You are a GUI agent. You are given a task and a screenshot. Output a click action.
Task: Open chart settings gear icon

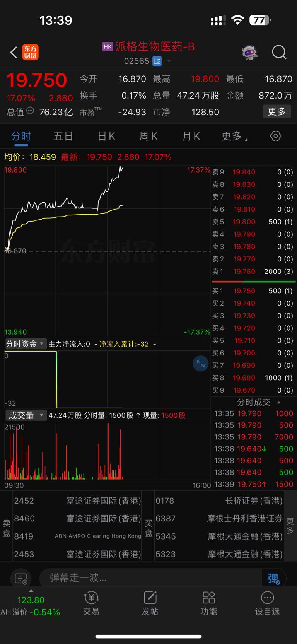(275, 136)
